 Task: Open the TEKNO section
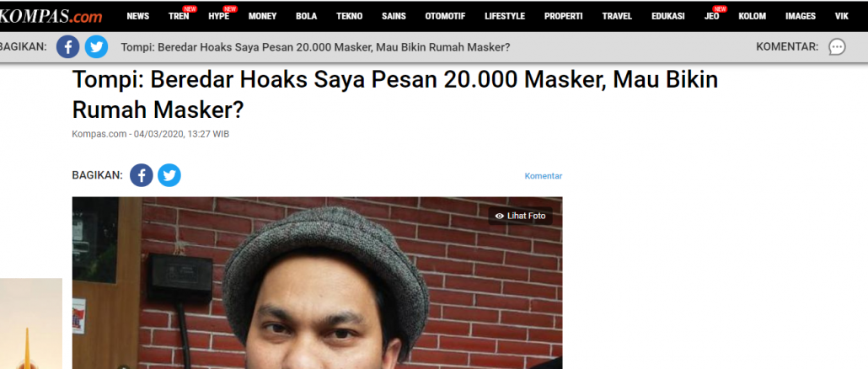(349, 16)
